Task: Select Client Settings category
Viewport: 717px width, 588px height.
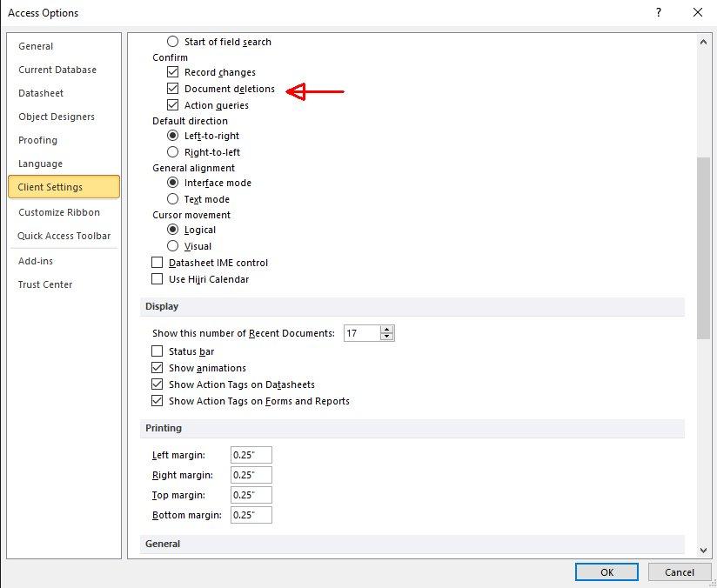Action: pyautogui.click(x=64, y=186)
